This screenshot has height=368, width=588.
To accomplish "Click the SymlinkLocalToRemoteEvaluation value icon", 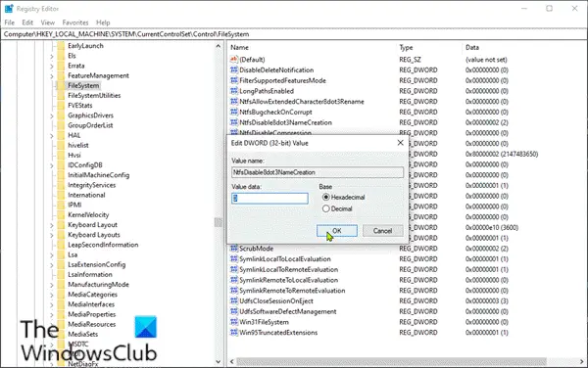I will 234,269.
